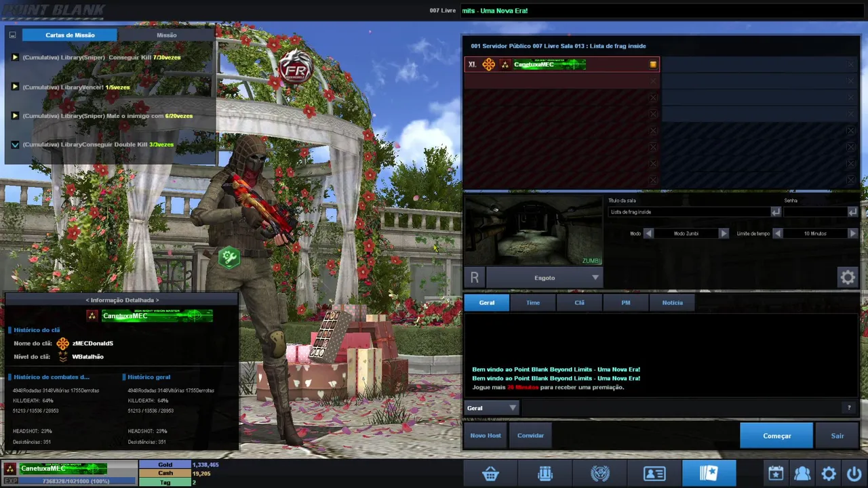The width and height of the screenshot is (868, 488).
Task: Click the Novo Host button
Action: pos(486,436)
